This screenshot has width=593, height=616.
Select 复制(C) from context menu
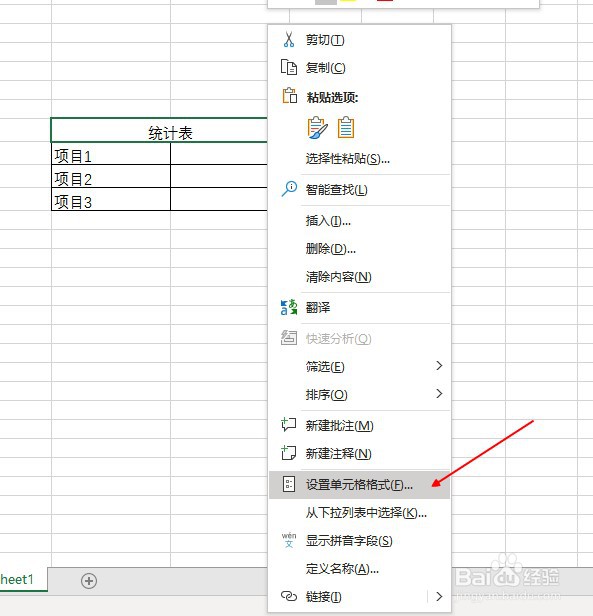click(359, 68)
